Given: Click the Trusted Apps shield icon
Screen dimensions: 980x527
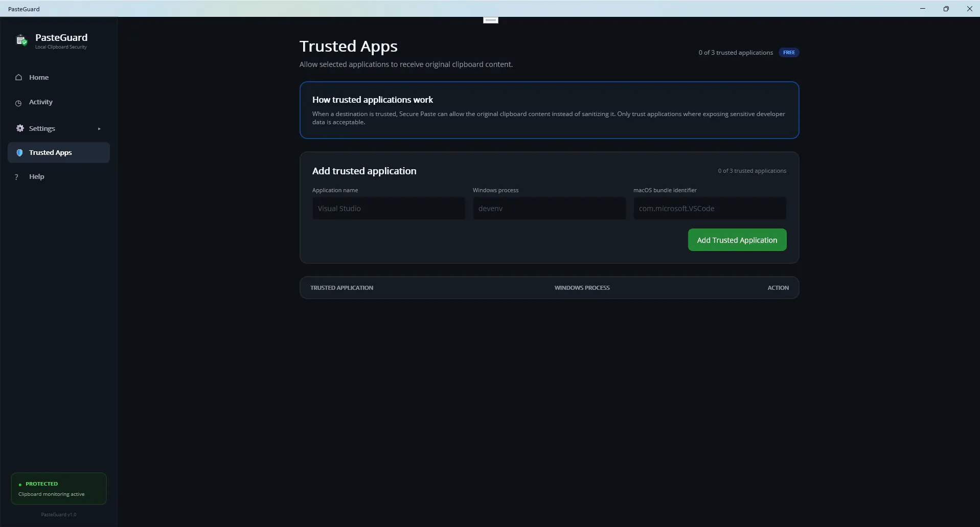Looking at the screenshot, I should click(19, 153).
